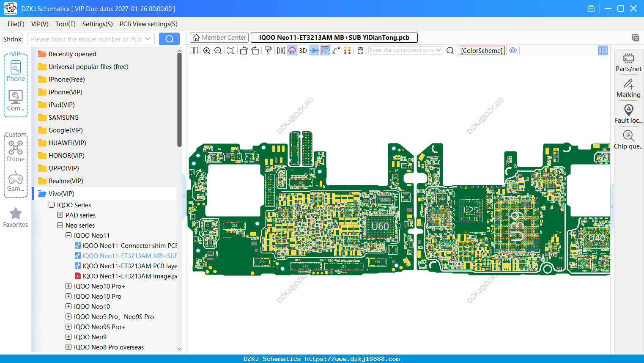This screenshot has height=363, width=644.
Task: Open the File(F) menu
Action: click(16, 24)
